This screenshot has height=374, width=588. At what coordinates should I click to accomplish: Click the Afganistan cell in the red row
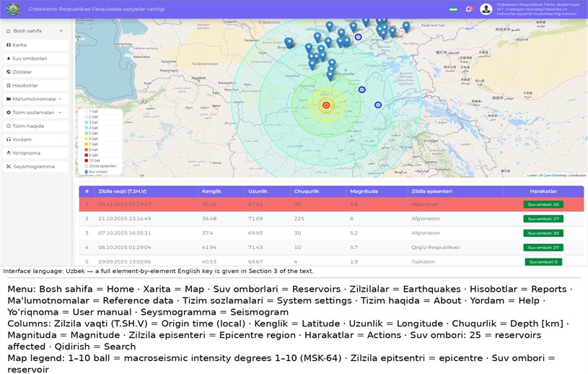coord(424,204)
